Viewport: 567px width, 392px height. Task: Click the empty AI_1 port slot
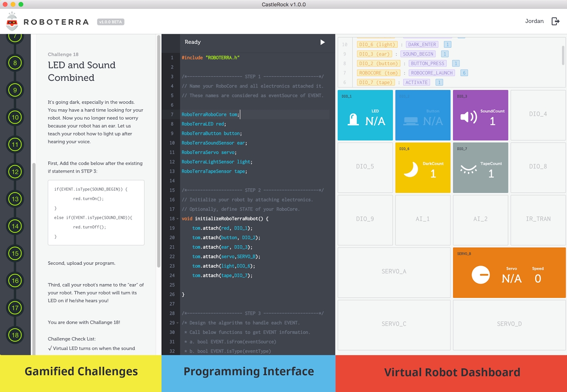click(423, 220)
